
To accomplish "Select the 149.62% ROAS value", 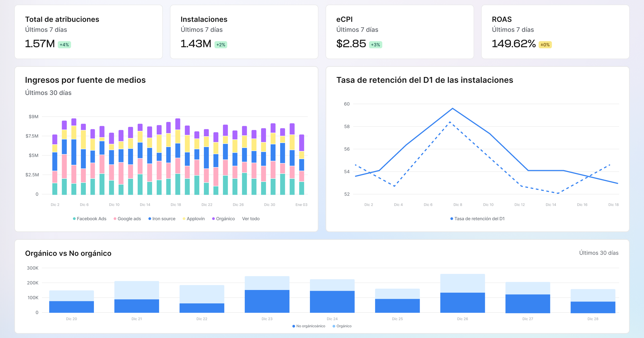I will pos(514,44).
